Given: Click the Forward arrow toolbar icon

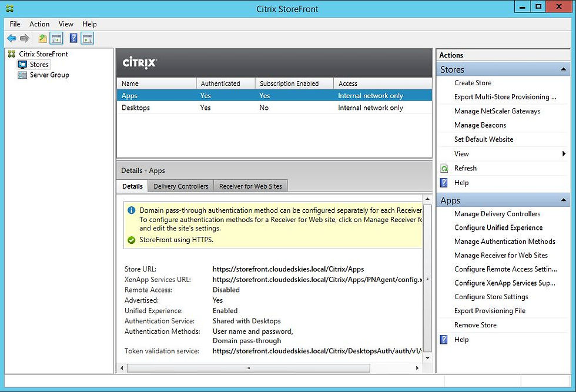Looking at the screenshot, I should [25, 38].
